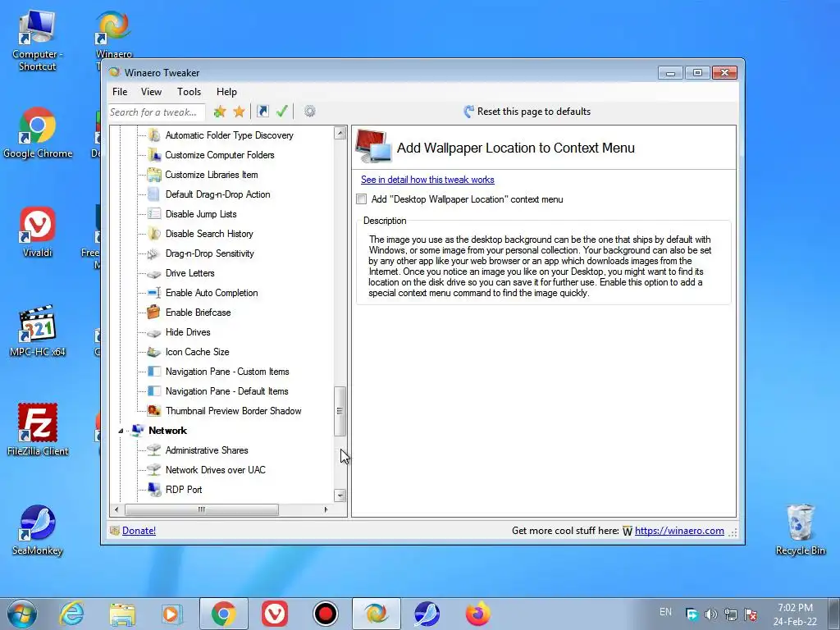Open SeaMonkey desktop shortcut
Screen dimensions: 840x630
tap(38, 530)
